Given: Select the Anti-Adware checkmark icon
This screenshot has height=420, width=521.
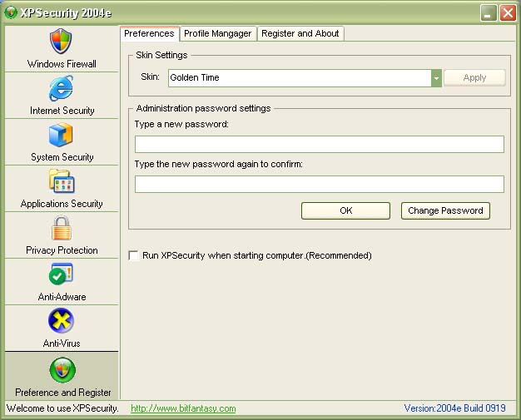Looking at the screenshot, I should [x=61, y=274].
